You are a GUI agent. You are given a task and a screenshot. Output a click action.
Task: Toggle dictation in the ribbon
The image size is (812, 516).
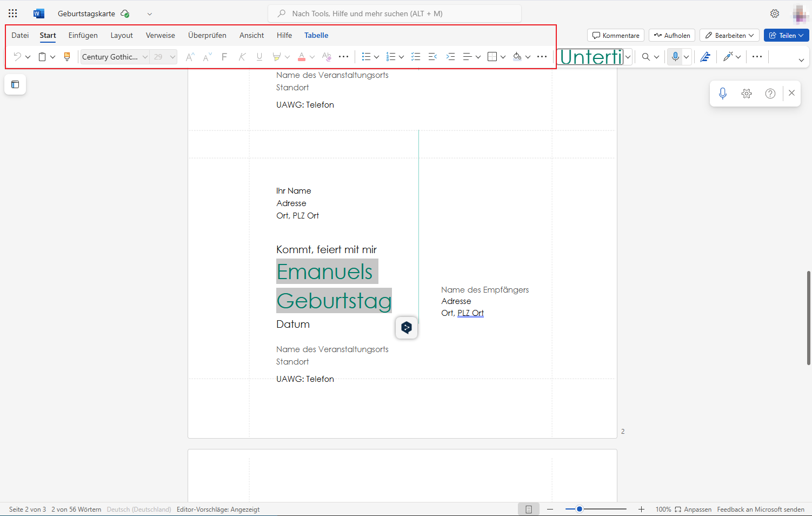tap(675, 57)
